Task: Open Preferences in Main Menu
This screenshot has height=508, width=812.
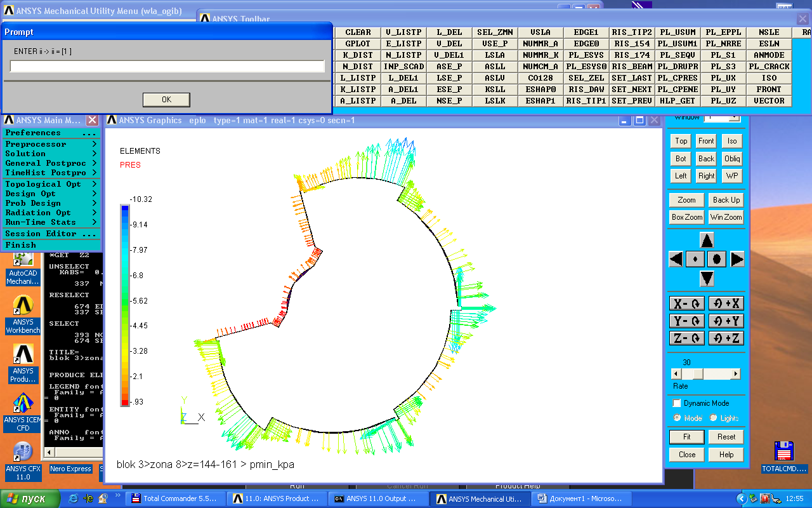Action: point(51,133)
